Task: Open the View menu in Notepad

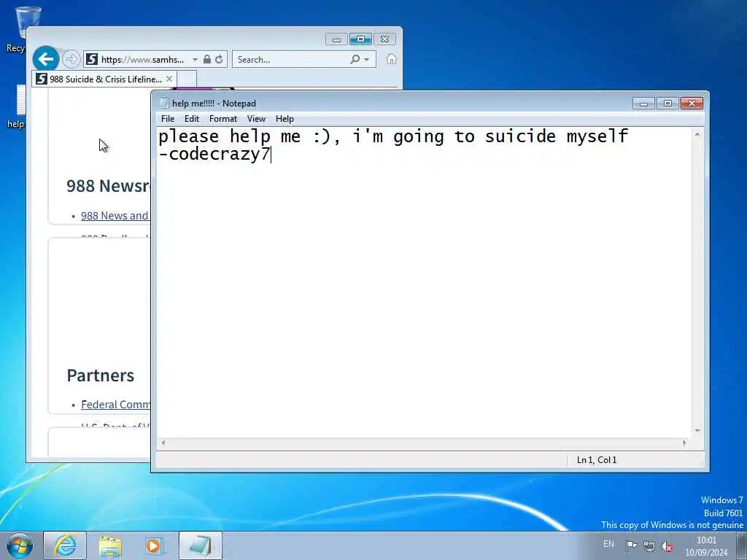Action: pos(256,119)
